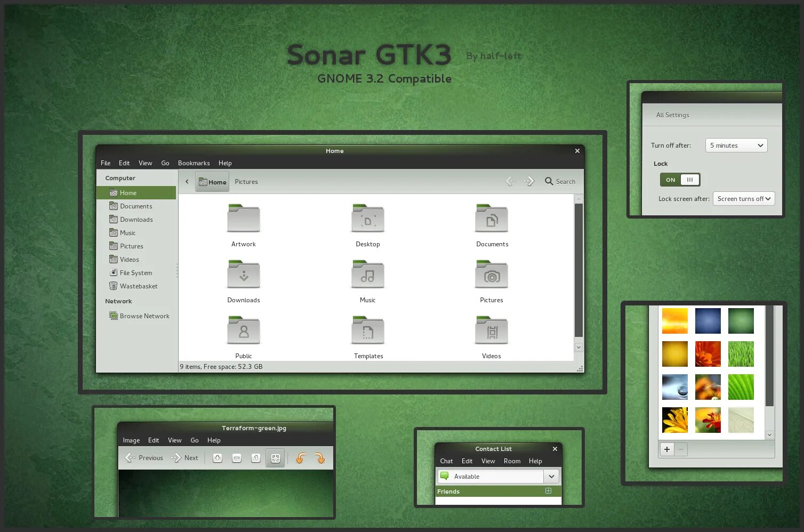Select Videos in the sidebar

click(136, 260)
